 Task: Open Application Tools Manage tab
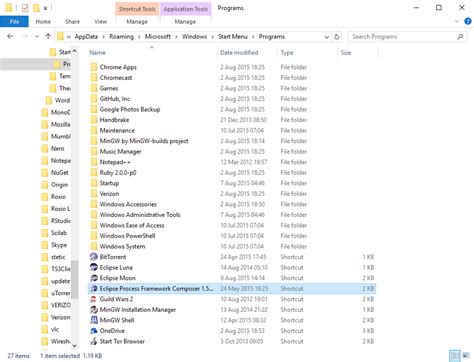185,22
